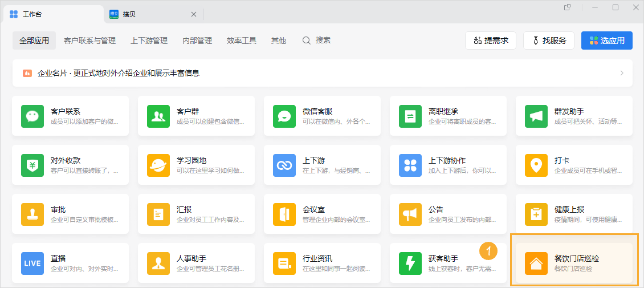Click the 客户联系 title text
This screenshot has width=644, height=288.
66,111
